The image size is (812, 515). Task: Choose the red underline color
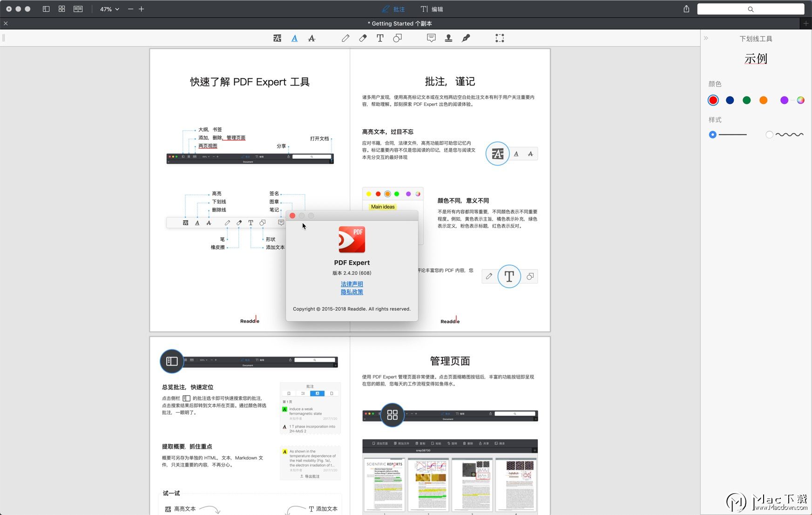tap(713, 100)
